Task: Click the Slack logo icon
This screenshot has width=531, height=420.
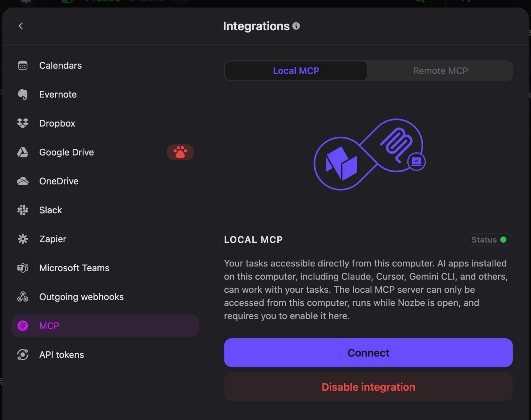Action: click(23, 210)
